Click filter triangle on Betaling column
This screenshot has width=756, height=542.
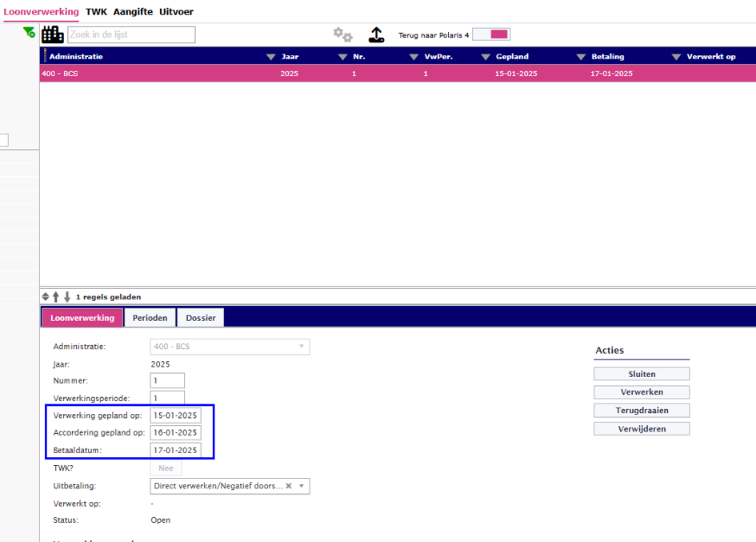581,57
